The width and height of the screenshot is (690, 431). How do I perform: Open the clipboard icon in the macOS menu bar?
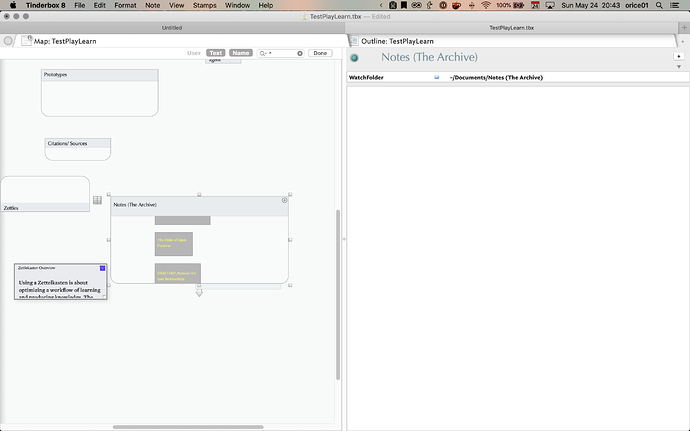coord(393,5)
